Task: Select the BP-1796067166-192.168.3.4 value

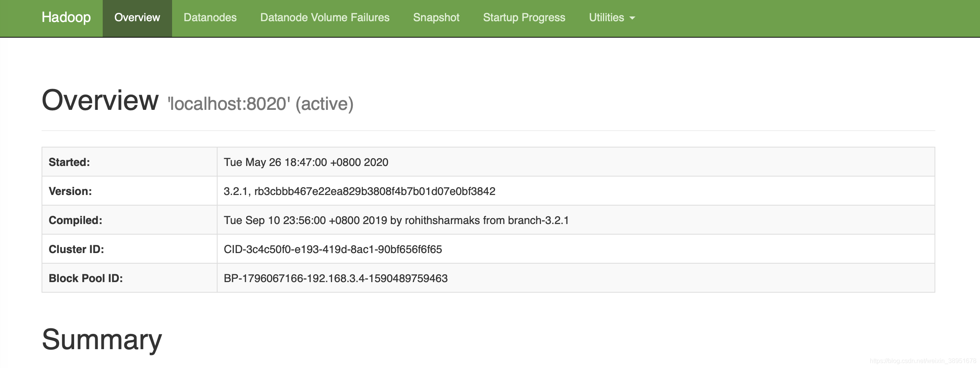Action: pyautogui.click(x=336, y=279)
